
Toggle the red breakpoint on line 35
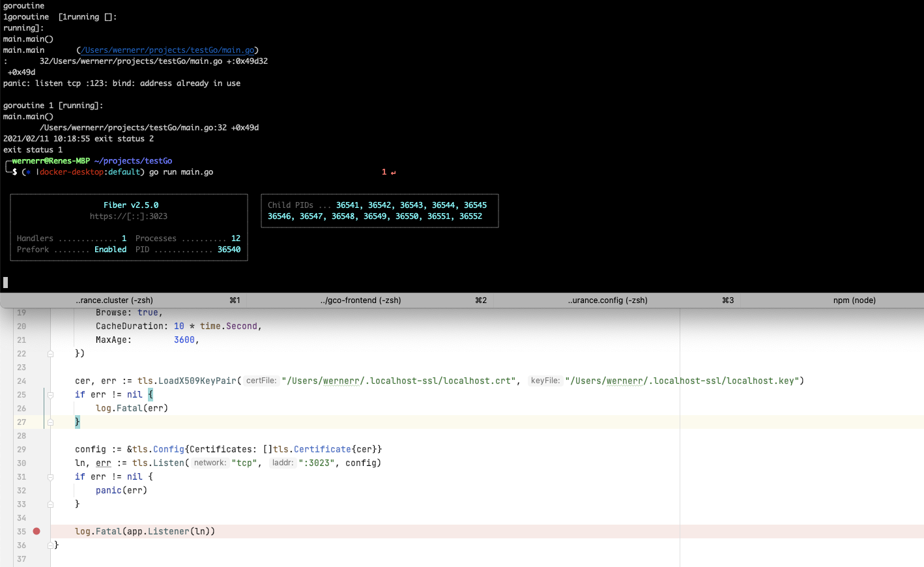click(x=36, y=531)
